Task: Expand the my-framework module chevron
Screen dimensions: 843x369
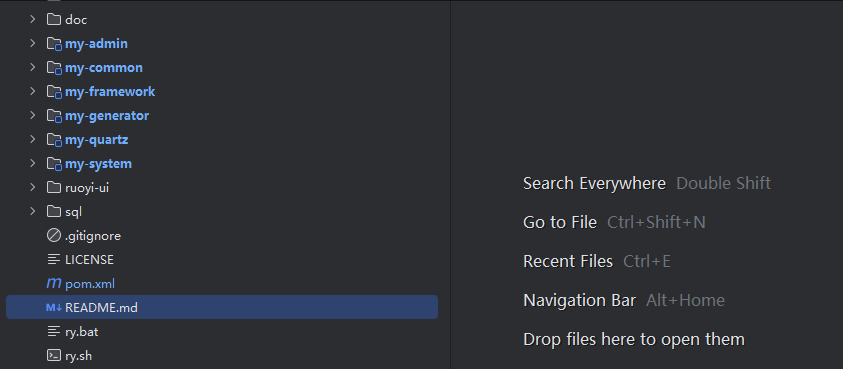Action: (x=33, y=91)
